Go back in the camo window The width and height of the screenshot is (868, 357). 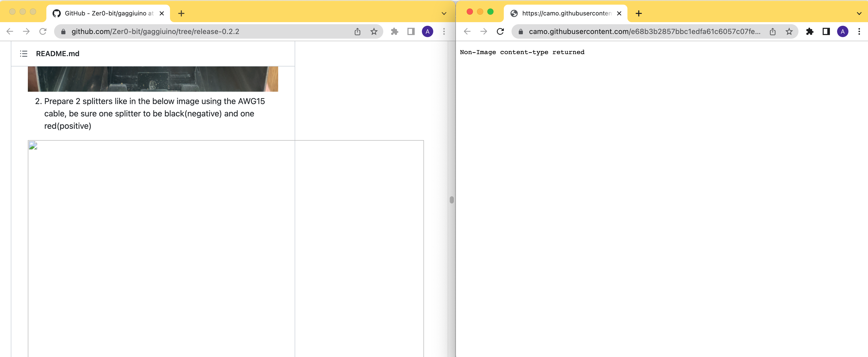click(x=467, y=31)
